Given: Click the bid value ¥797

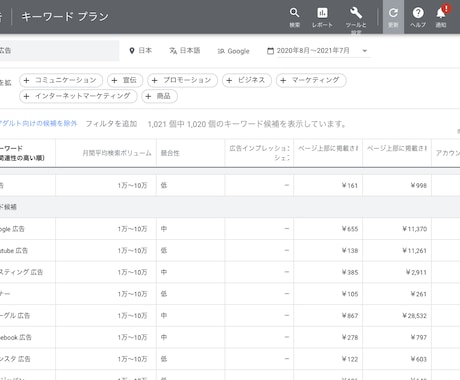Looking at the screenshot, I should 419,337.
